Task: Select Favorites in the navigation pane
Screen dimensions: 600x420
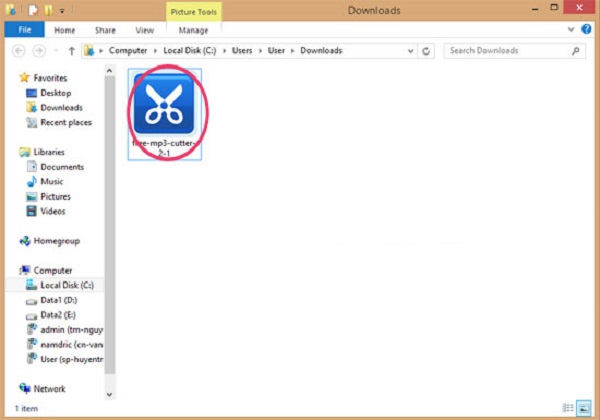Action: pos(50,78)
